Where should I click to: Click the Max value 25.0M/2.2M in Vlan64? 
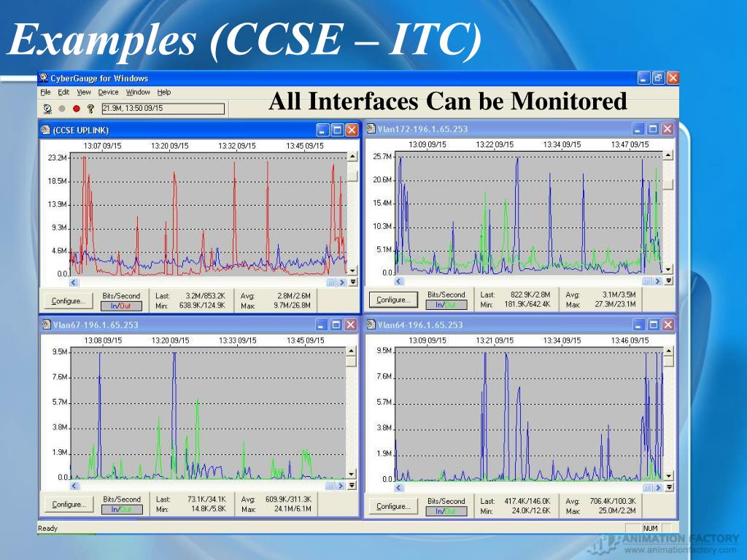(617, 511)
